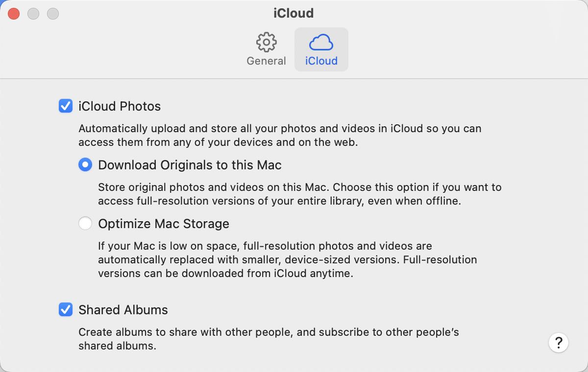Click the circular Help icon in bottom corner
This screenshot has height=372, width=588.
click(x=558, y=343)
